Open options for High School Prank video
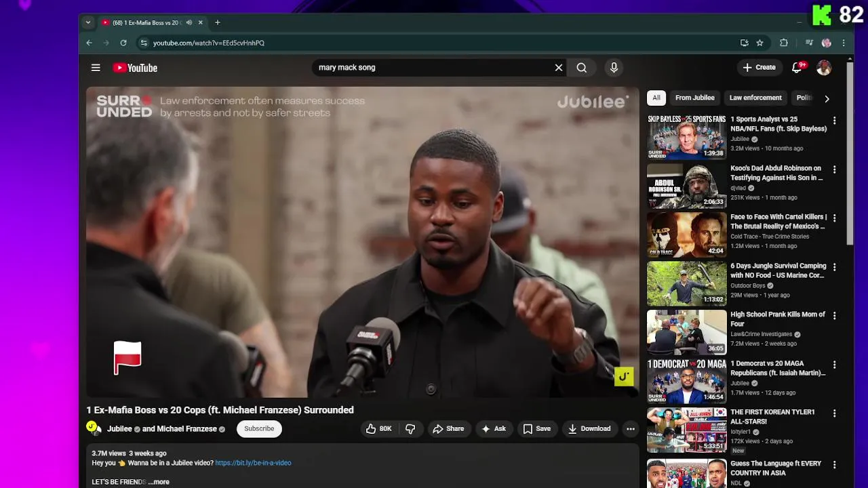The width and height of the screenshot is (868, 488). pos(835,316)
